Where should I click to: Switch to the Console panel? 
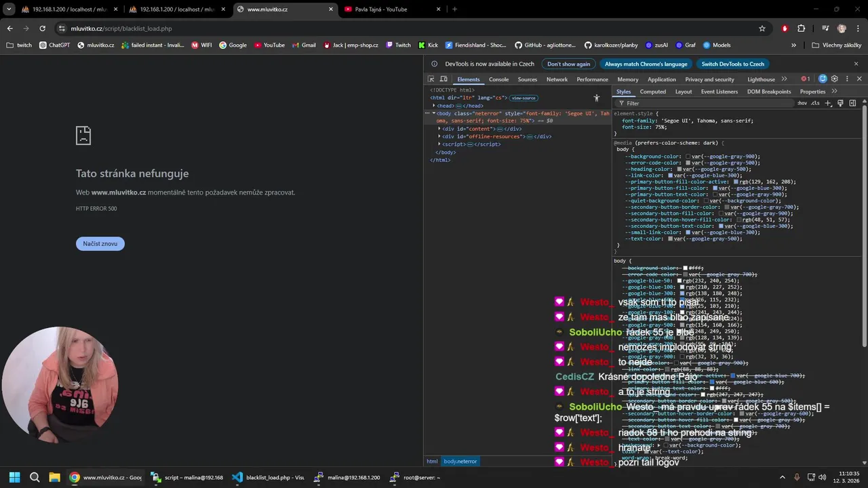(x=499, y=79)
